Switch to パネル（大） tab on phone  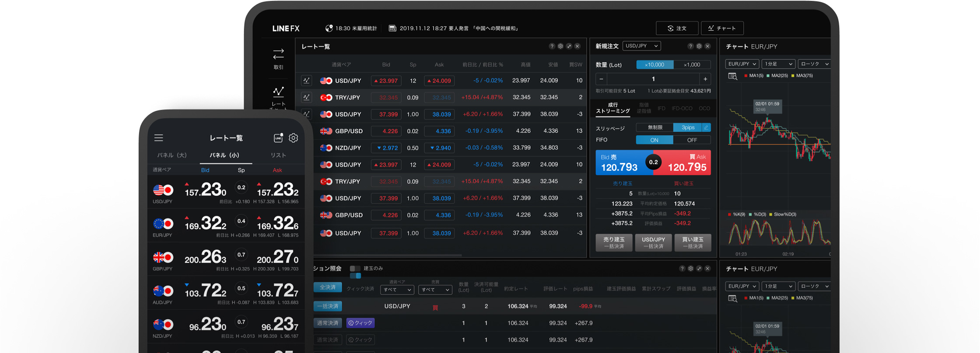point(172,155)
